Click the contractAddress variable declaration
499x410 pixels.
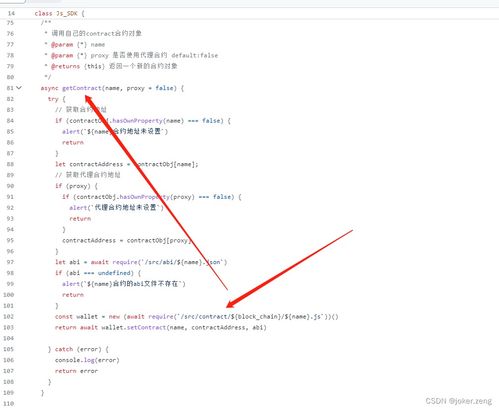pyautogui.click(x=96, y=164)
